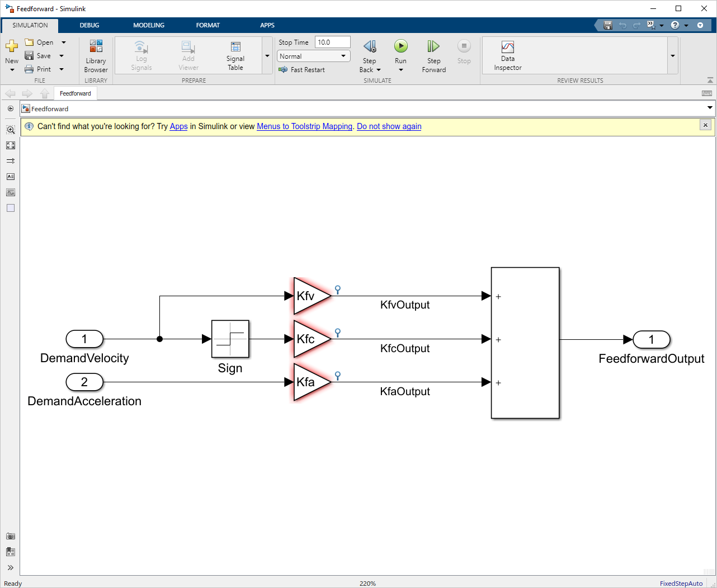
Task: Open the Model Browser from the bottom palette
Action: [x=11, y=552]
